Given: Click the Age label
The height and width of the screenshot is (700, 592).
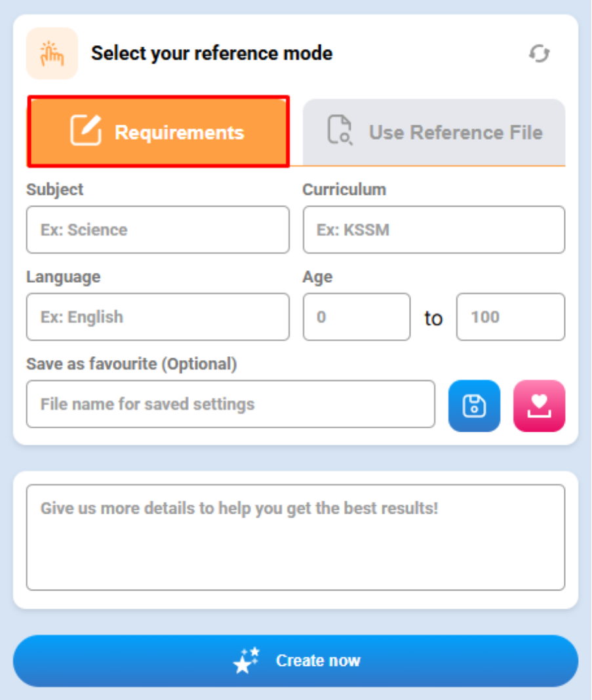Looking at the screenshot, I should (317, 278).
